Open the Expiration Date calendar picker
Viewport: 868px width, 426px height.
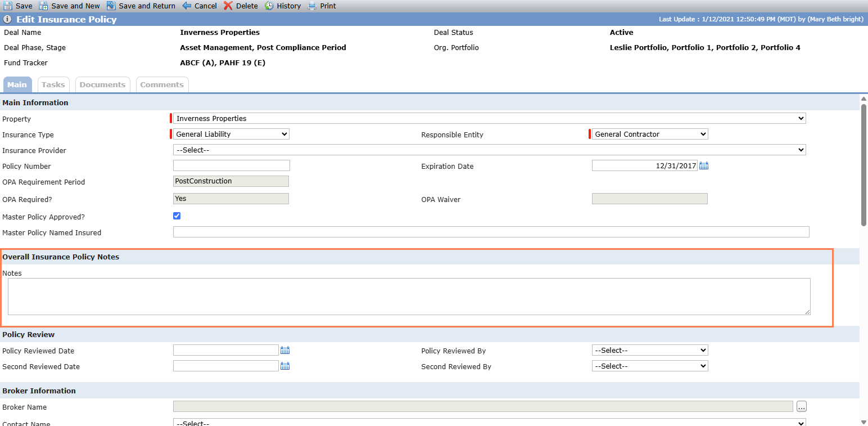pos(704,166)
